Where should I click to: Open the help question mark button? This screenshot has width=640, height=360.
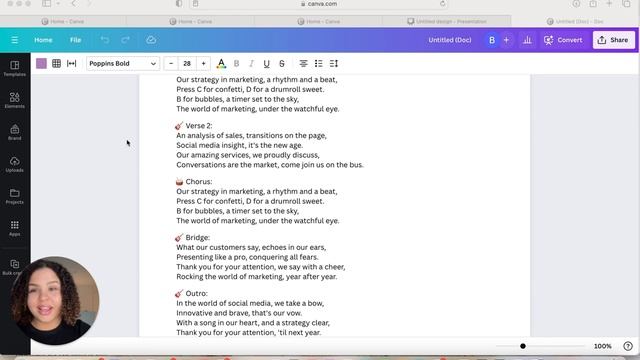point(628,346)
